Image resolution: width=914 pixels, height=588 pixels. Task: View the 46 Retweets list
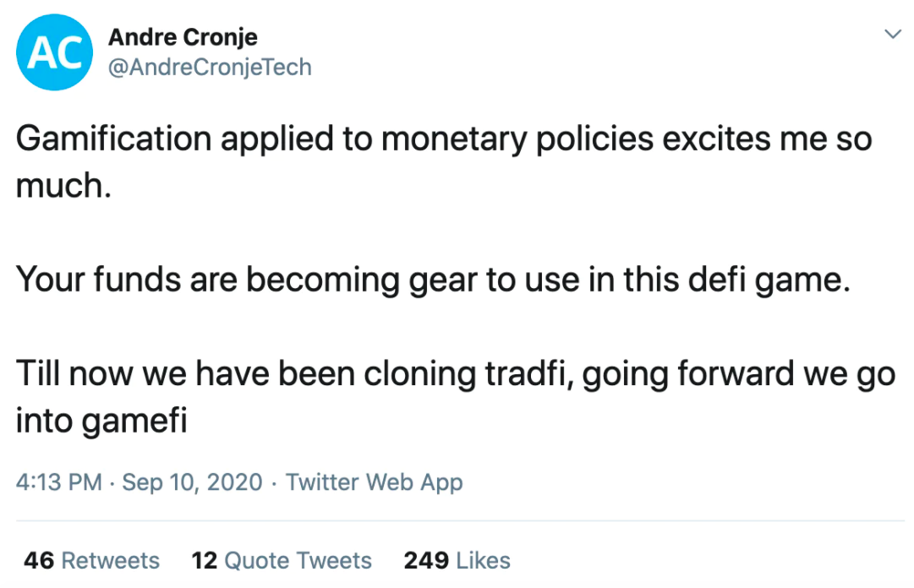[x=91, y=560]
